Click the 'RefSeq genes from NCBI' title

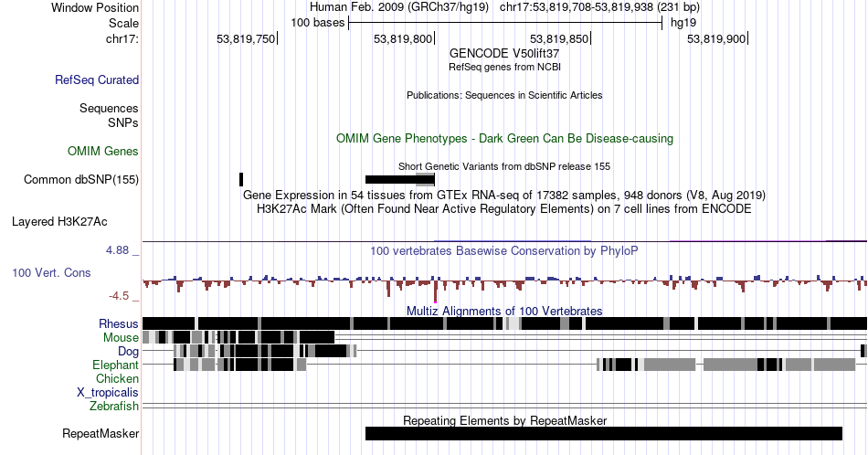point(504,67)
